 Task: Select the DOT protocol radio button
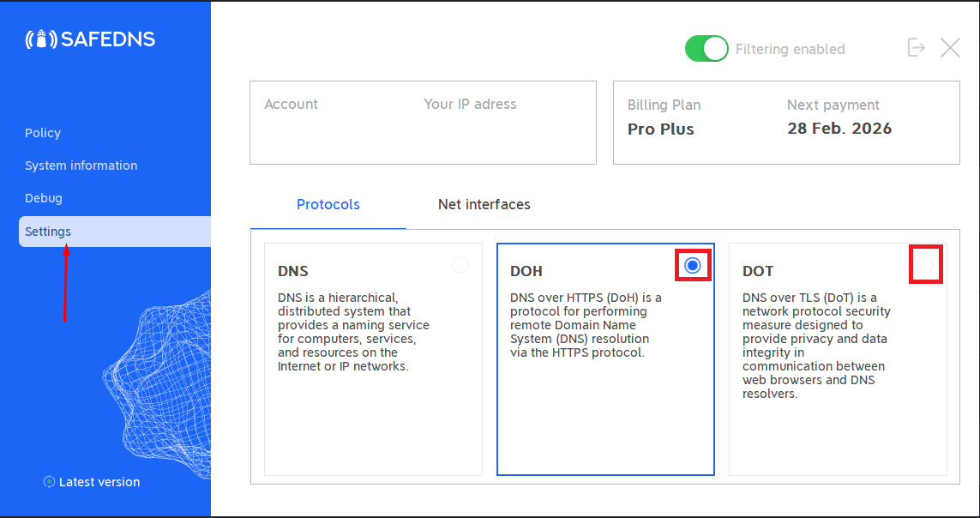coord(925,266)
